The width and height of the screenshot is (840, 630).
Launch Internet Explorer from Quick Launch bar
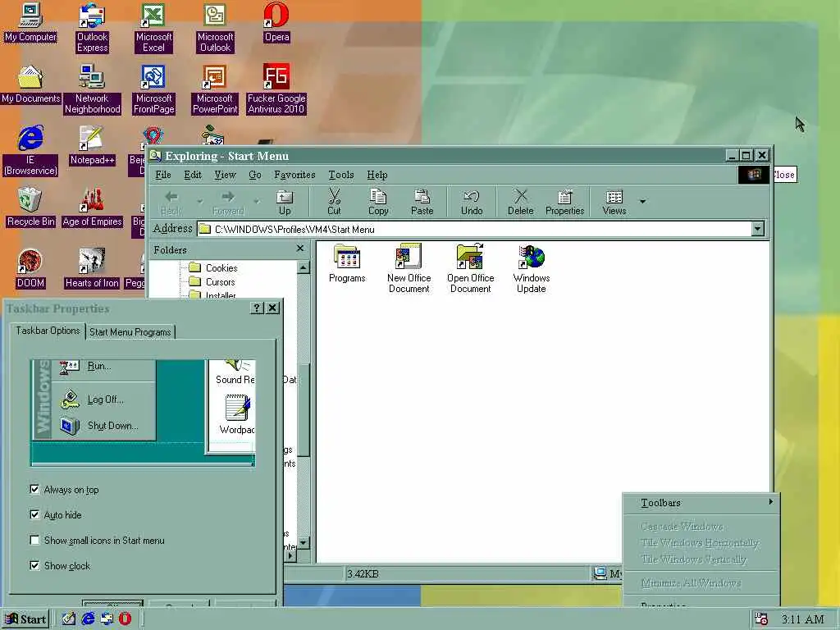coord(88,619)
